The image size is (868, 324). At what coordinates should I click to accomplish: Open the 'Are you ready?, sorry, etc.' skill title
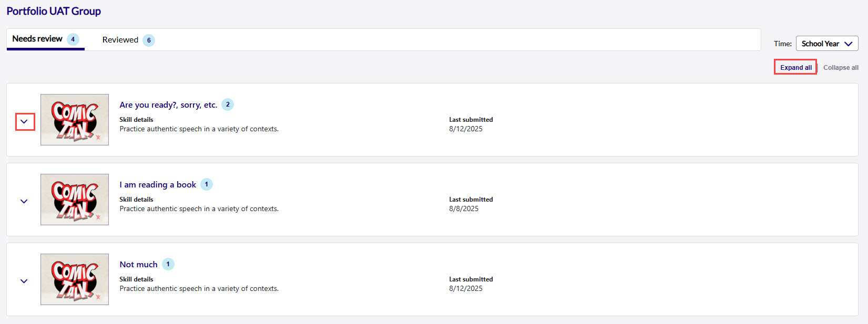tap(168, 105)
